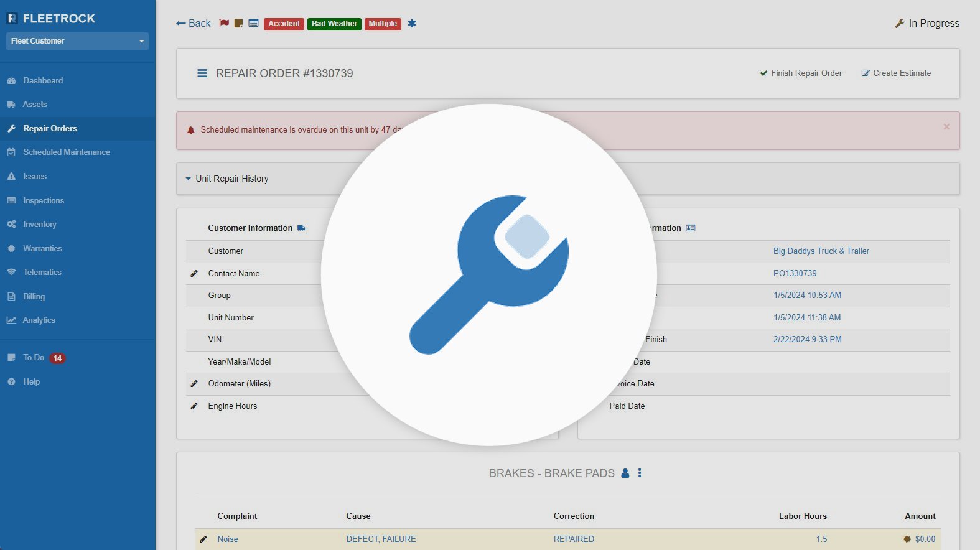Screen dimensions: 980x550
Task: Open Scheduled Maintenance page
Action: 67,152
